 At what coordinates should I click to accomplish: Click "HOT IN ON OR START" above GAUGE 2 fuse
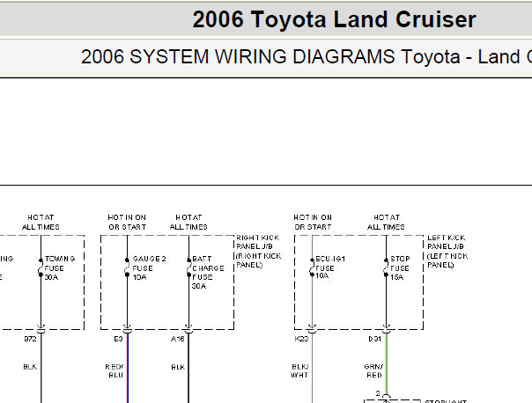point(127,222)
